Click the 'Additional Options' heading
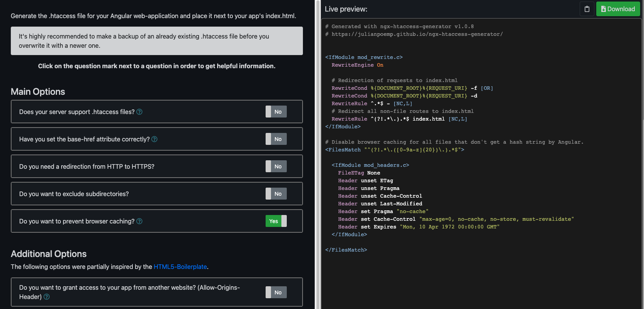This screenshot has width=644, height=309. [x=49, y=254]
